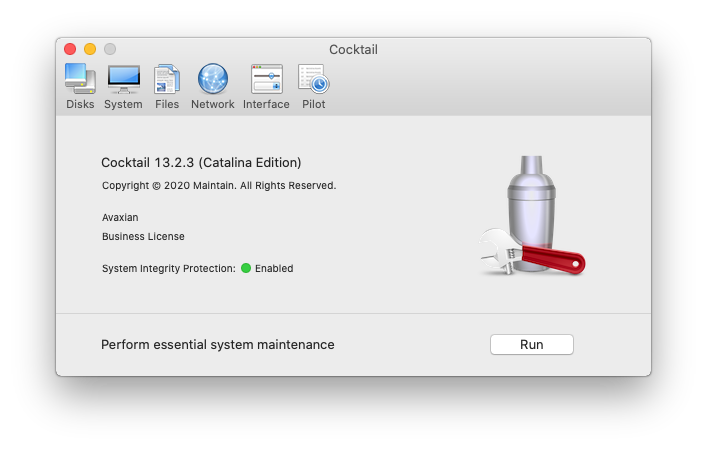Select the Files toolbar icon
This screenshot has width=707, height=450.
click(x=167, y=87)
